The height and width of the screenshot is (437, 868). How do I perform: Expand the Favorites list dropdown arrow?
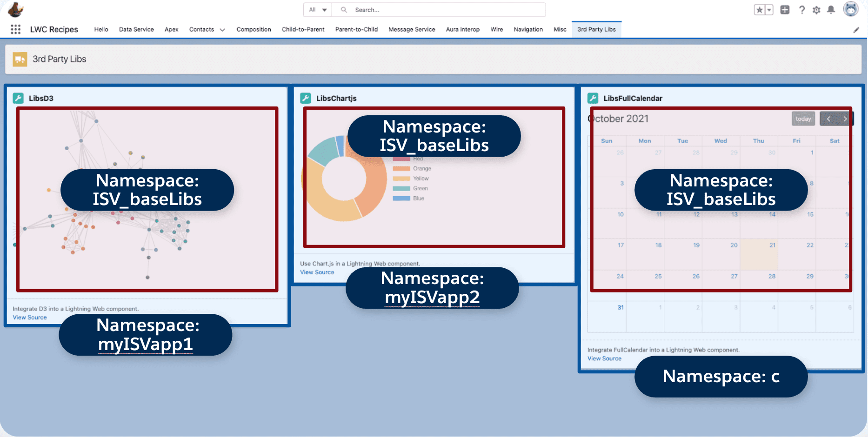[769, 10]
